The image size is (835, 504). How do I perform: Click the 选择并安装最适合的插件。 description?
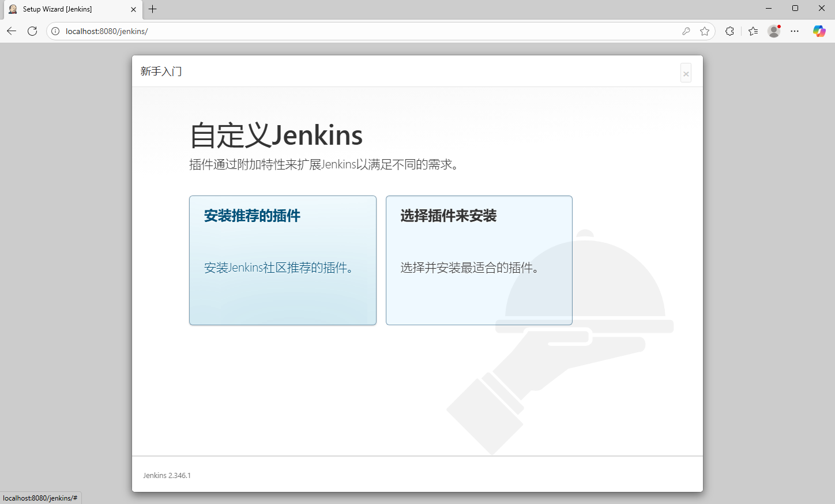click(470, 268)
